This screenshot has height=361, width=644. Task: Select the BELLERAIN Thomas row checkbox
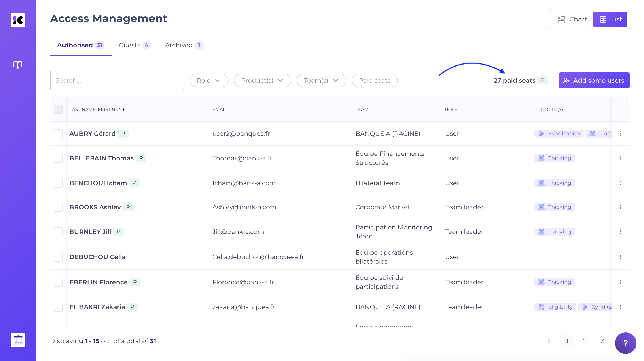point(58,158)
